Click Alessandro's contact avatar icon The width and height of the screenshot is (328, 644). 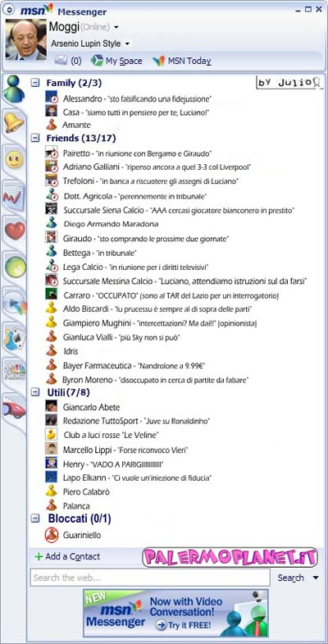pos(52,98)
